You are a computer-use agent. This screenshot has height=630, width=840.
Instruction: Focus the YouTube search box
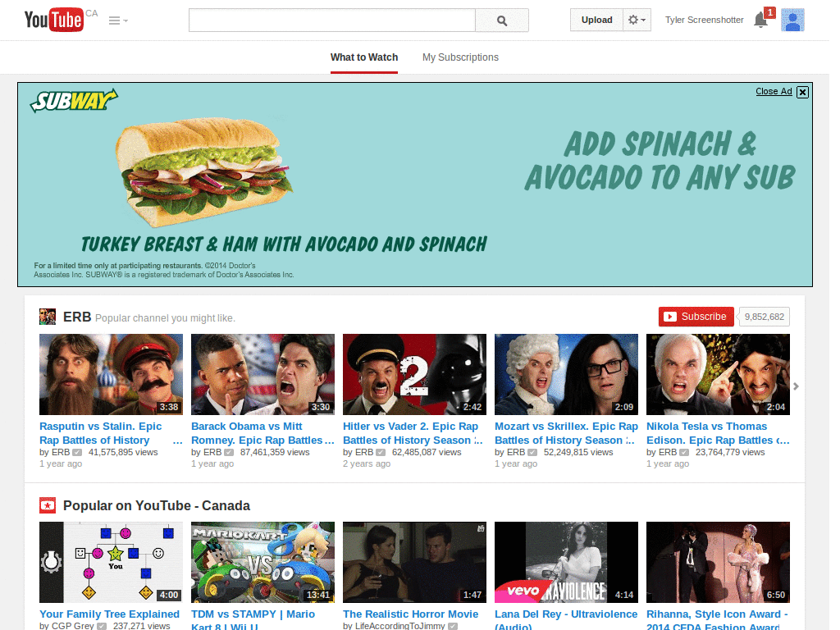click(331, 21)
